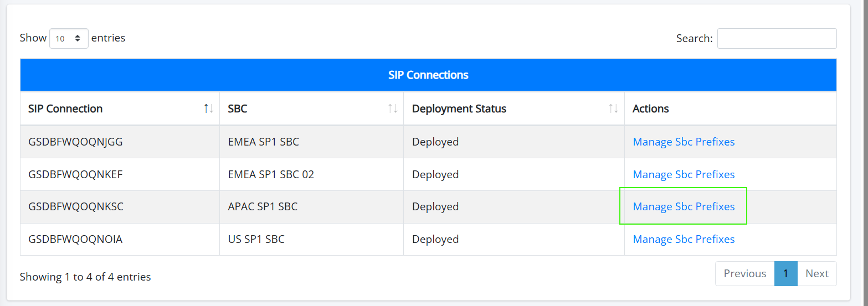868x306 pixels.
Task: Select page 1 in pagination
Action: (785, 273)
